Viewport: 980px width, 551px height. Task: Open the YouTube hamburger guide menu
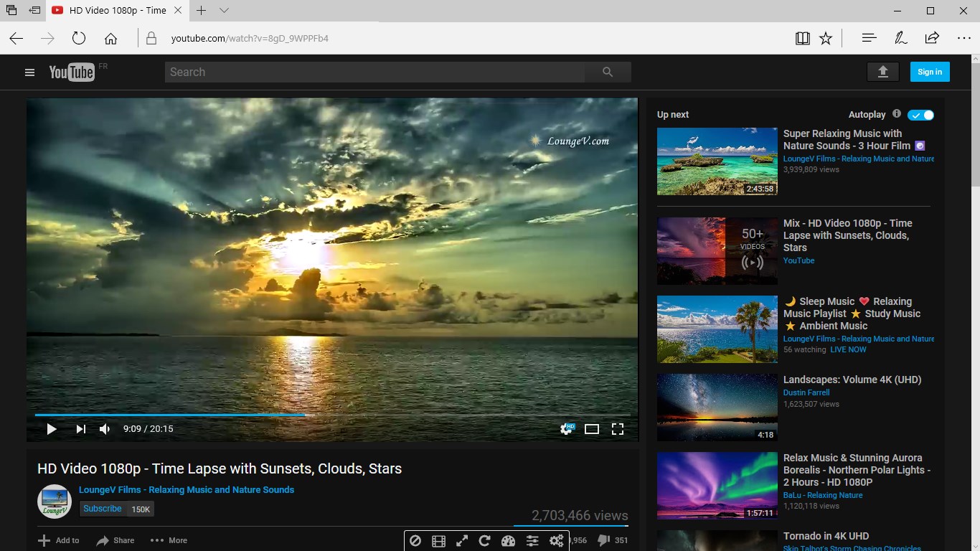coord(29,72)
